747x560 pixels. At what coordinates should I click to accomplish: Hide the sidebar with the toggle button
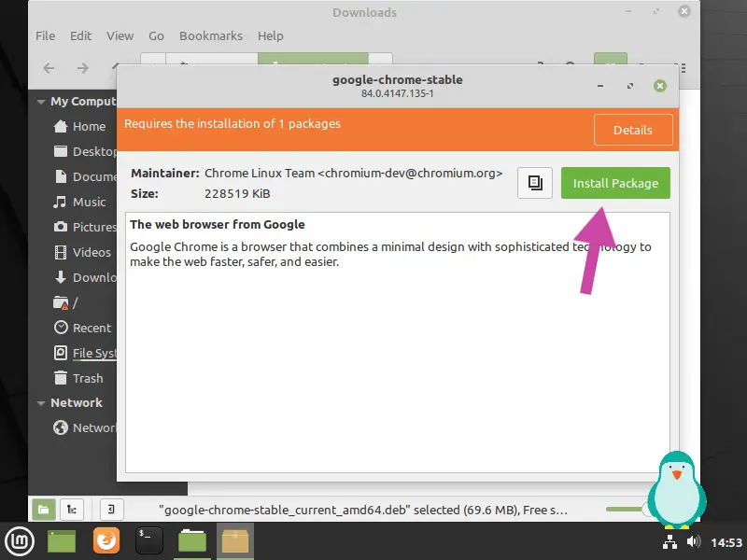point(111,510)
